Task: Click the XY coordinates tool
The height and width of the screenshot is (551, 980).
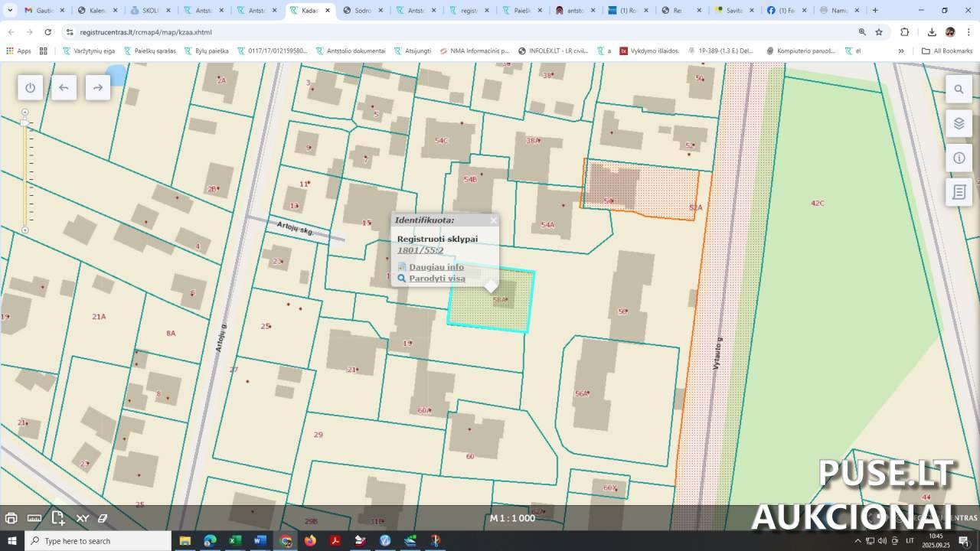Action: tap(83, 518)
